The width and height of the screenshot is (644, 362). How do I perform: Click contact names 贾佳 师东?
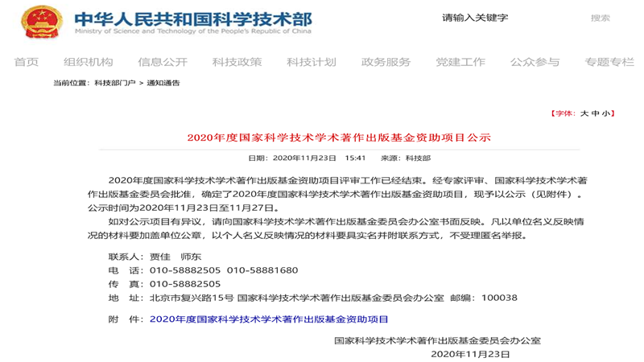(x=175, y=257)
